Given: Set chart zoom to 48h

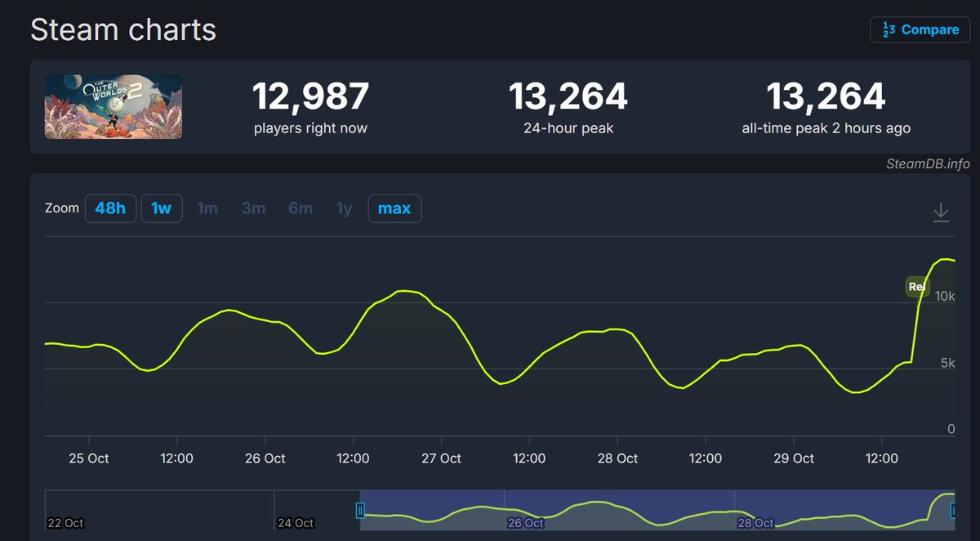Looking at the screenshot, I should point(110,208).
